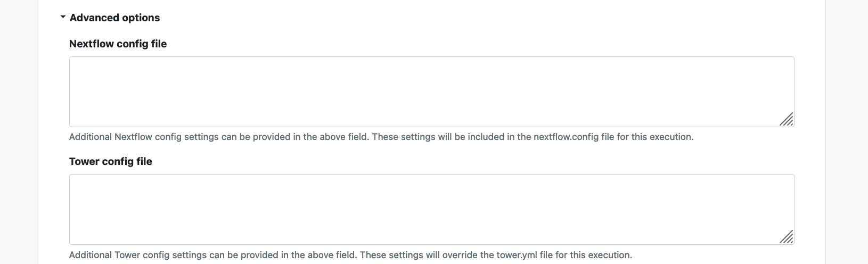Image resolution: width=868 pixels, height=264 pixels.
Task: Focus the Tower config file text area
Action: point(431,209)
